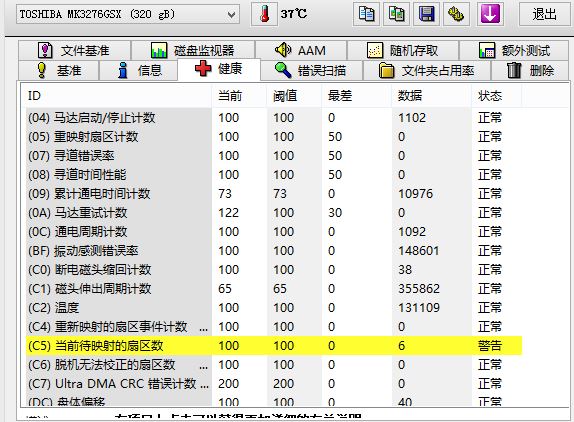Select the 健康 health tab

click(x=219, y=69)
